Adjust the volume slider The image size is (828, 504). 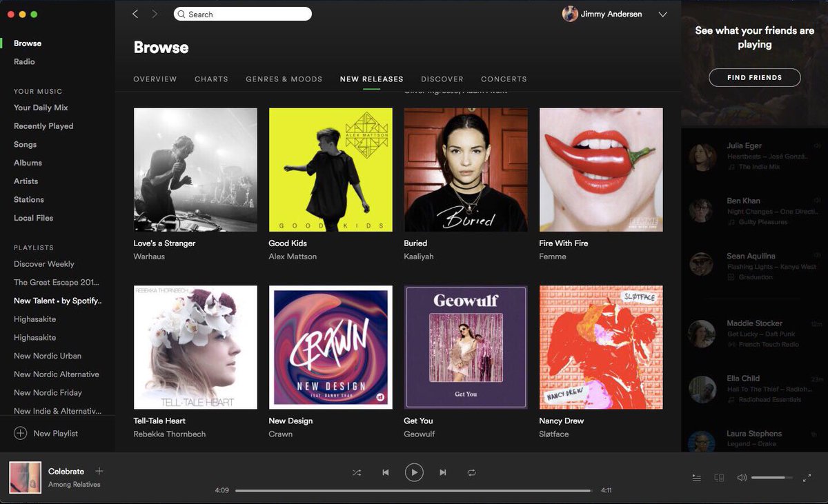click(772, 477)
